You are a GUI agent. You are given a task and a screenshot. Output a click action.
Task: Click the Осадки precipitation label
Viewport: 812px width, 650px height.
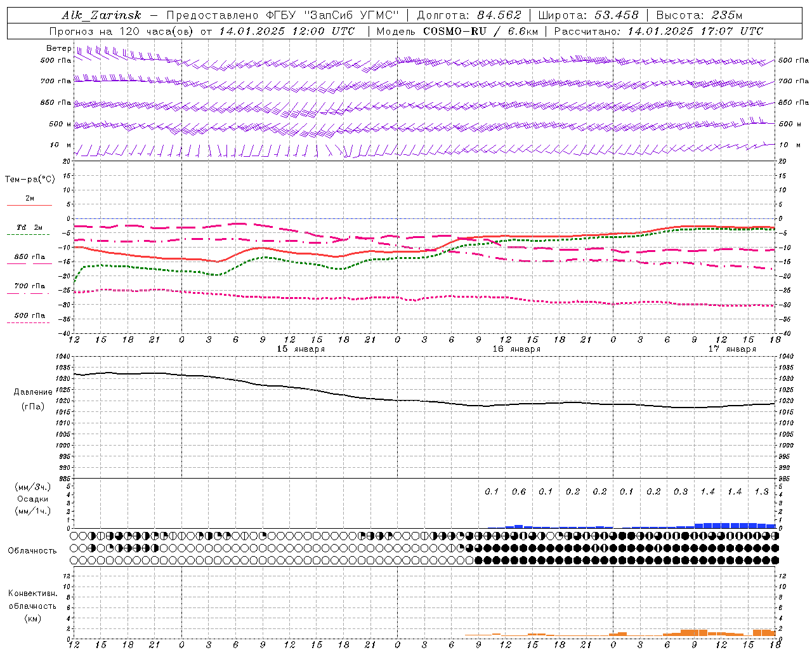(34, 499)
